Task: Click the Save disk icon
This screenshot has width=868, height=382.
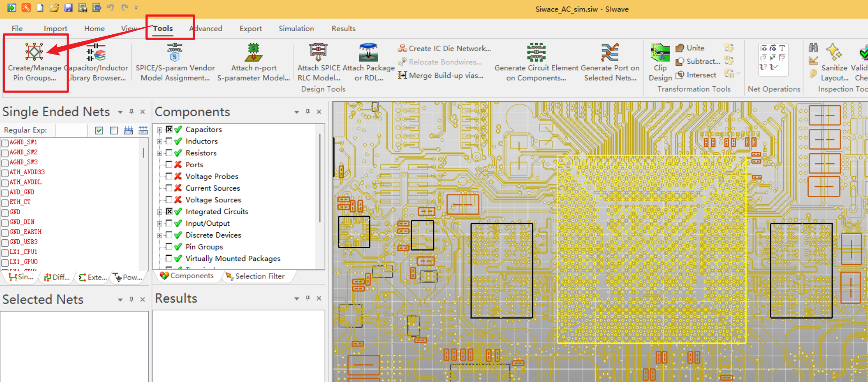Action: (x=68, y=7)
